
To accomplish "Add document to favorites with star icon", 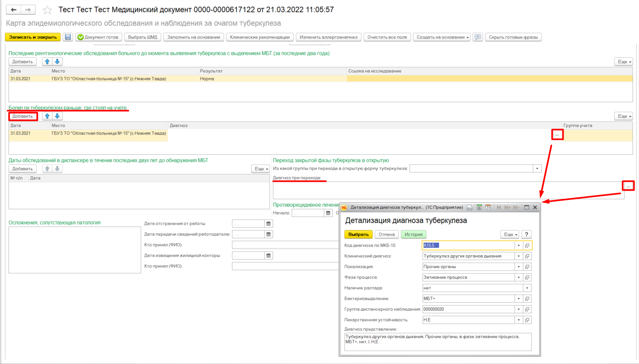I will tap(47, 10).
